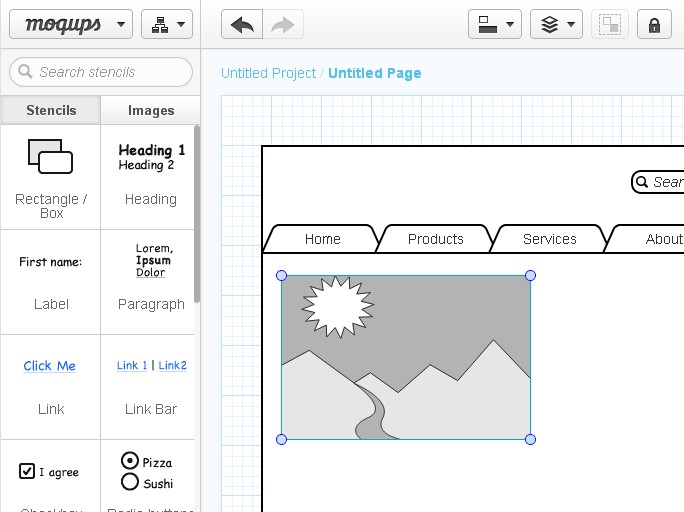Click the bottom-left resize handle of image

point(282,440)
